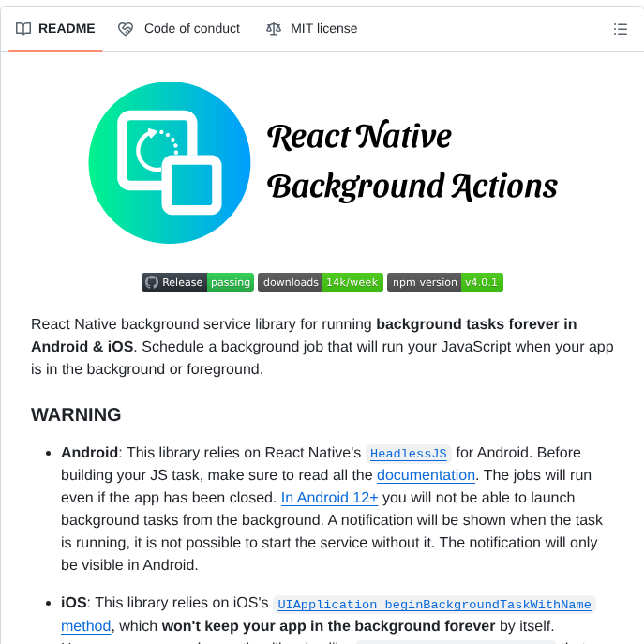
Task: Follow the In Android 12+ link
Action: click(329, 498)
